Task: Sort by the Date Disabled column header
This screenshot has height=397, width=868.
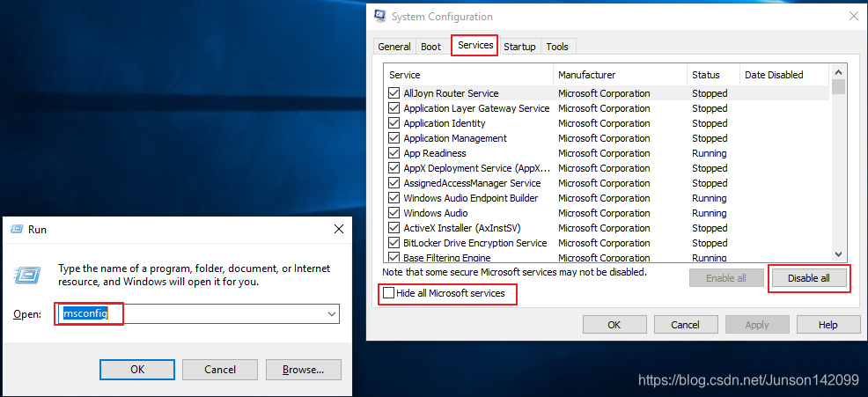Action: point(784,75)
